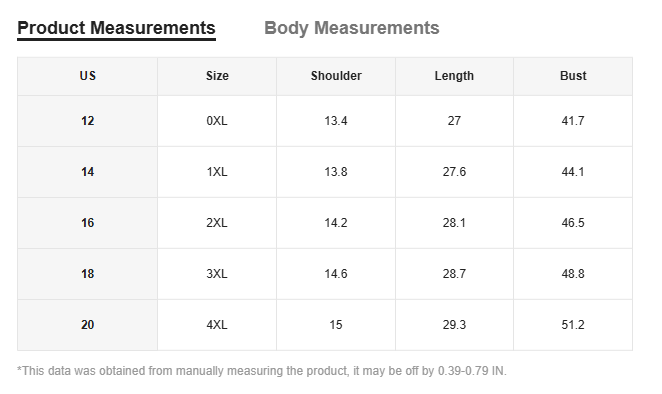
Task: Click the Bust column header
Action: point(573,76)
